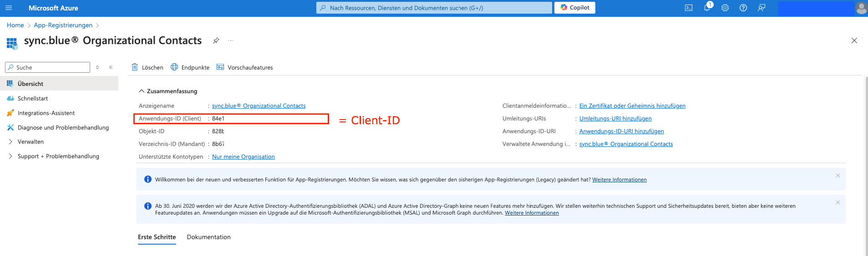868x256 pixels.
Task: Focus the sidebar Suche field
Action: (47, 67)
